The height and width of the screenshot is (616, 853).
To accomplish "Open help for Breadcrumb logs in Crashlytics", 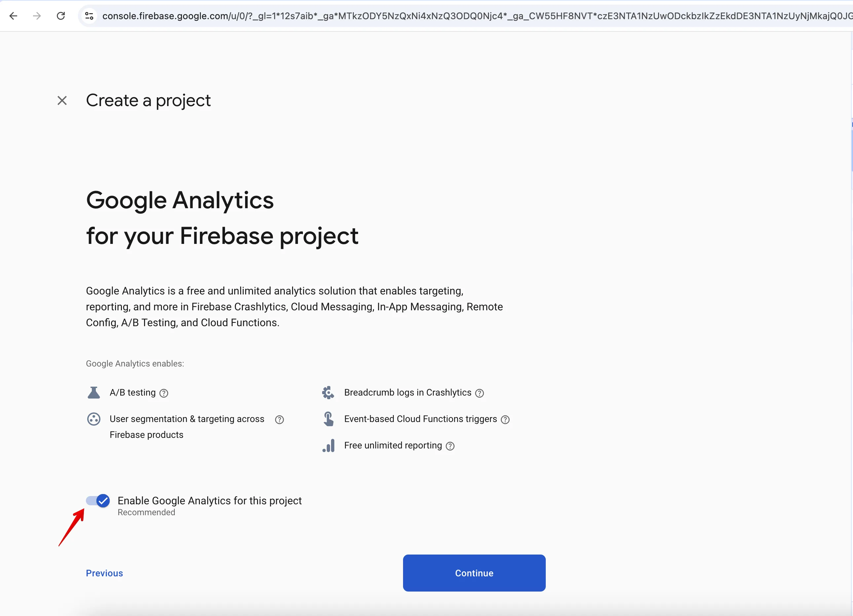I will (479, 393).
